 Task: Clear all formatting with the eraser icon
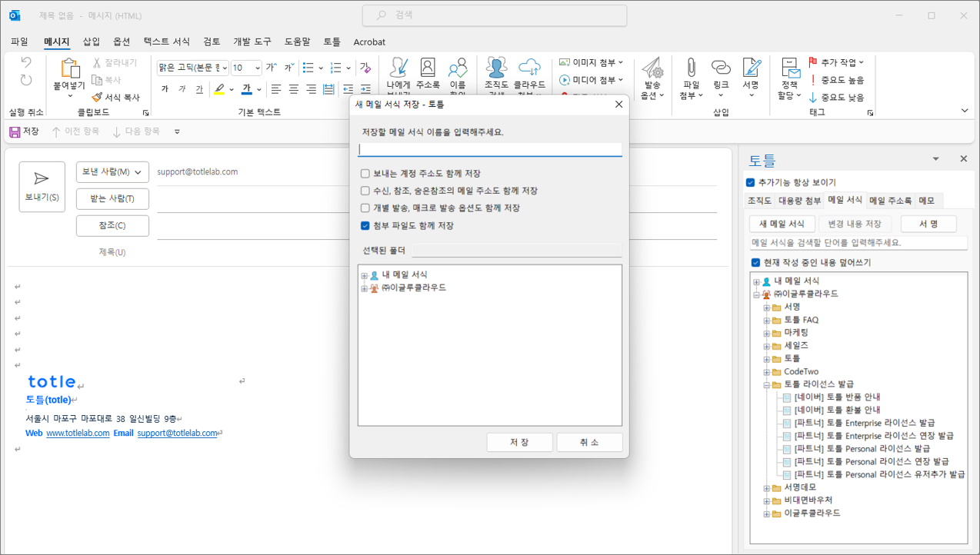click(x=365, y=68)
